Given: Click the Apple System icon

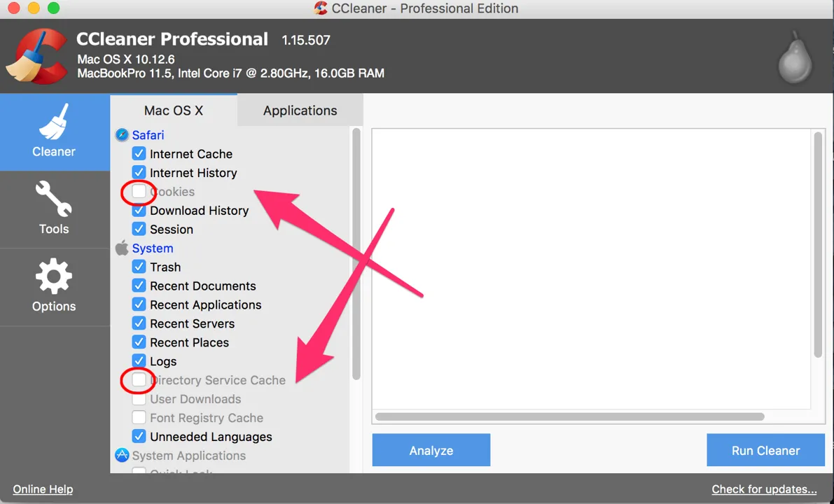Looking at the screenshot, I should [123, 248].
